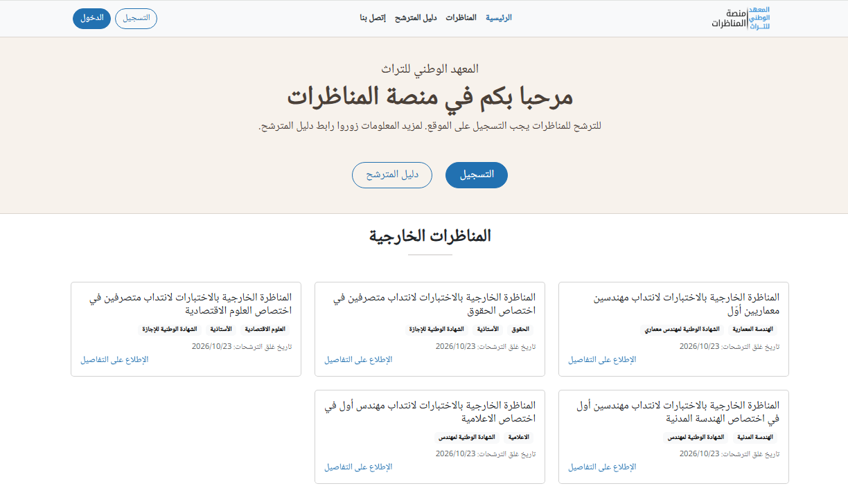Click the المناظرات الخارجية section heading
848x504 pixels.
[x=430, y=236]
